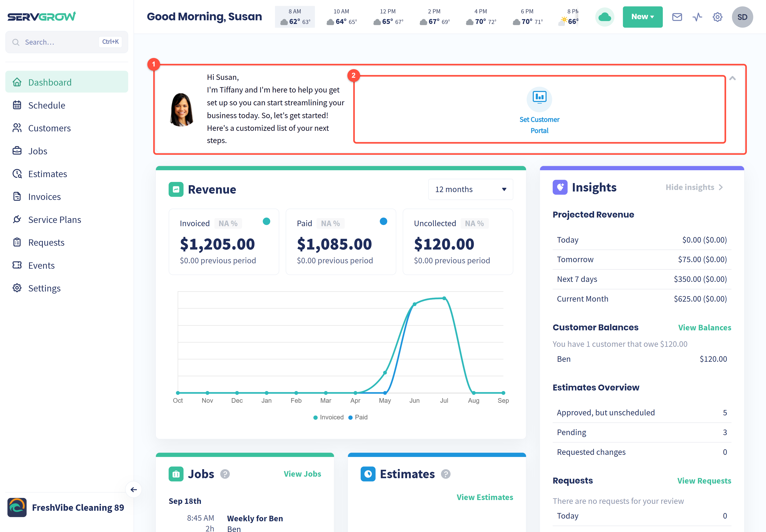Toggle the Invoiced series dot
This screenshot has width=766, height=532.
[266, 221]
